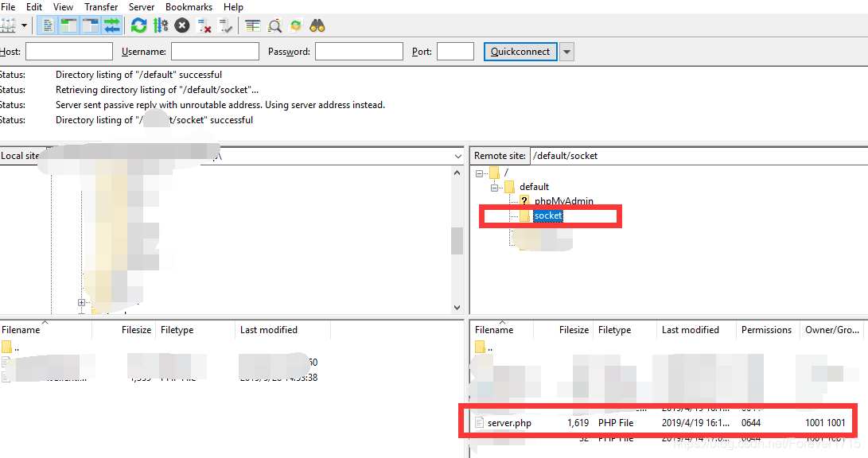868x458 pixels.
Task: Click the local tree scrollbar thumb
Action: [x=457, y=241]
